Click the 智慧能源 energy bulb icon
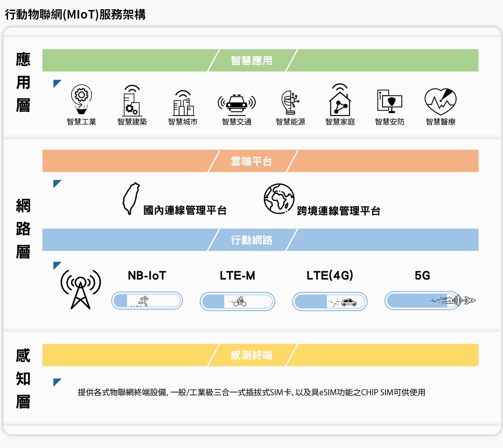The height and width of the screenshot is (448, 503). pyautogui.click(x=290, y=102)
